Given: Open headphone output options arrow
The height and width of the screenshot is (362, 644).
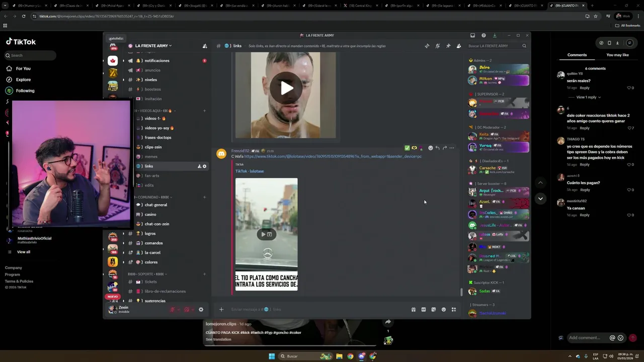Looking at the screenshot, I should 193,310.
